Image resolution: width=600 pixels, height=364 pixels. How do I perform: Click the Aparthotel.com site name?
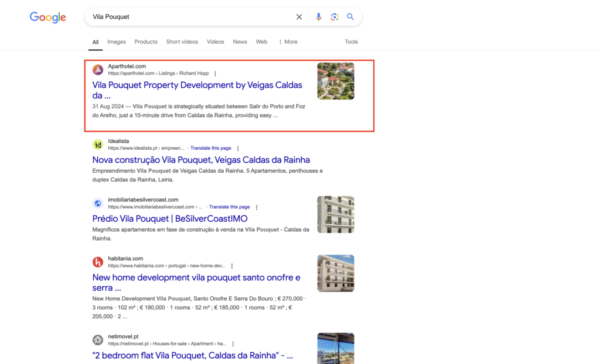127,66
